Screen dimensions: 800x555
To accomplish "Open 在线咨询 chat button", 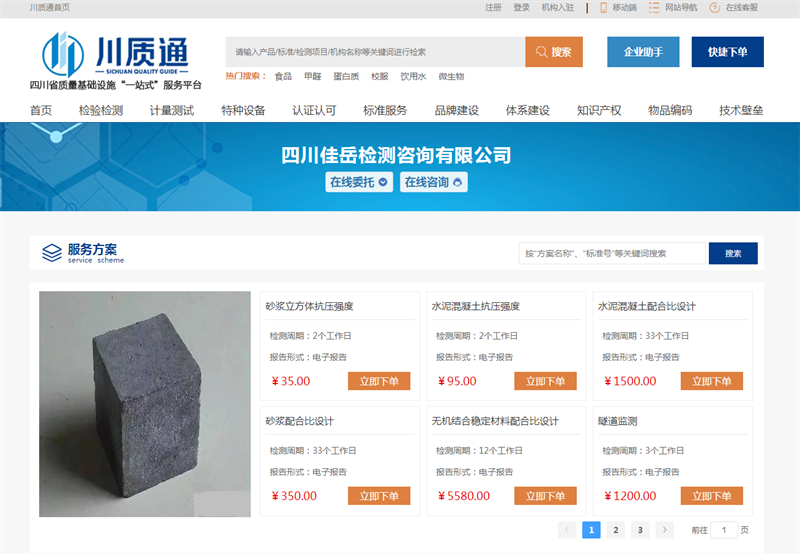I will coord(434,182).
